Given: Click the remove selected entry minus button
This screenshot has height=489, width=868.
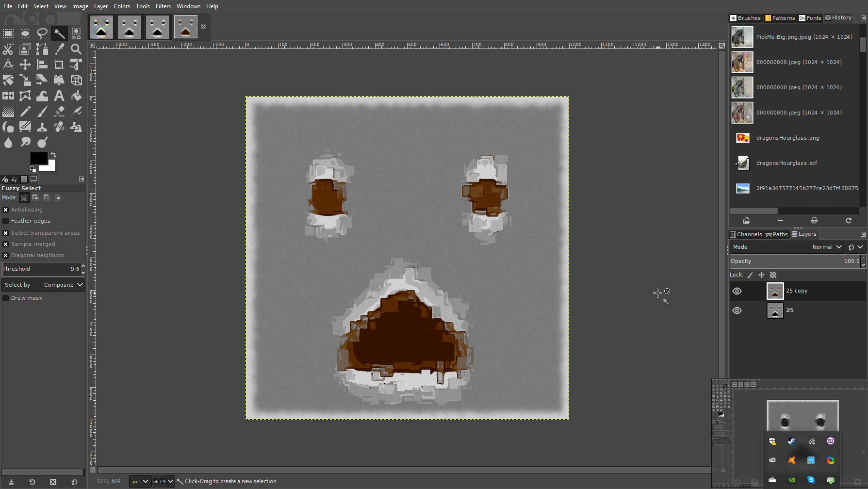Looking at the screenshot, I should 780,221.
